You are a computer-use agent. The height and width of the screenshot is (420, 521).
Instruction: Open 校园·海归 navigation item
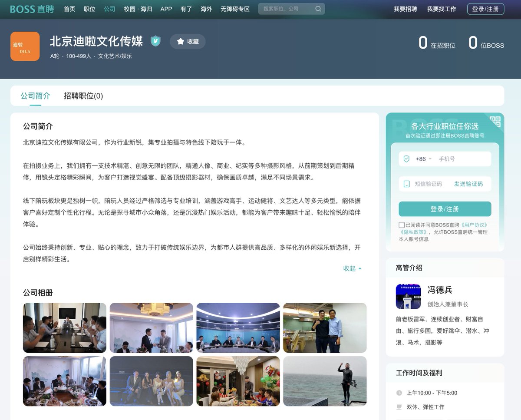click(x=138, y=9)
